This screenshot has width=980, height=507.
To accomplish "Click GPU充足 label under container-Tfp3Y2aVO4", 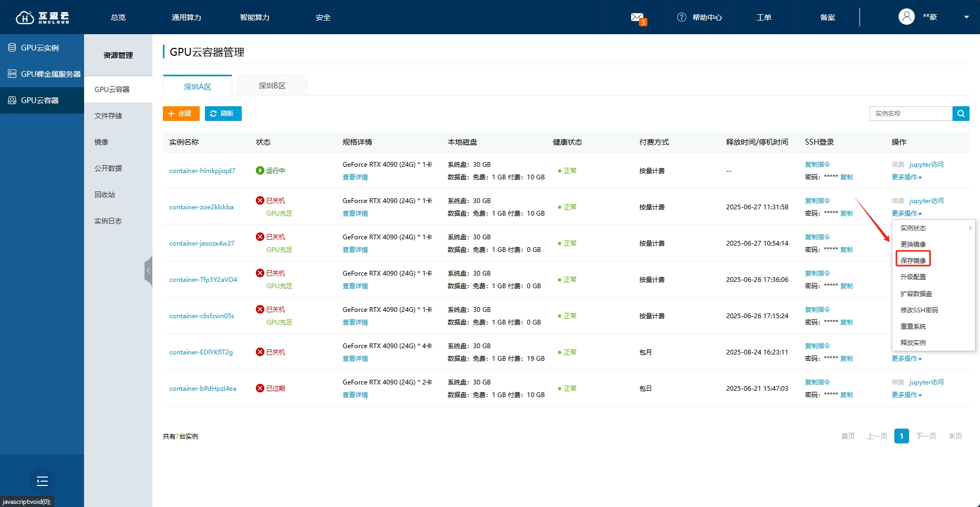I will 279,286.
